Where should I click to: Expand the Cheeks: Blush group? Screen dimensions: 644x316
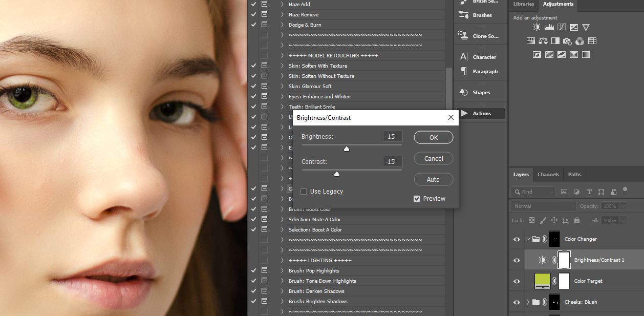[x=528, y=302]
